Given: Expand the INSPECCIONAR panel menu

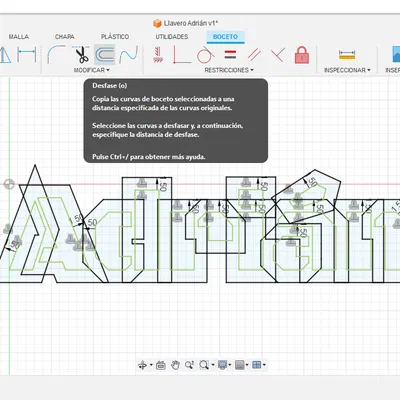Looking at the screenshot, I should (347, 70).
